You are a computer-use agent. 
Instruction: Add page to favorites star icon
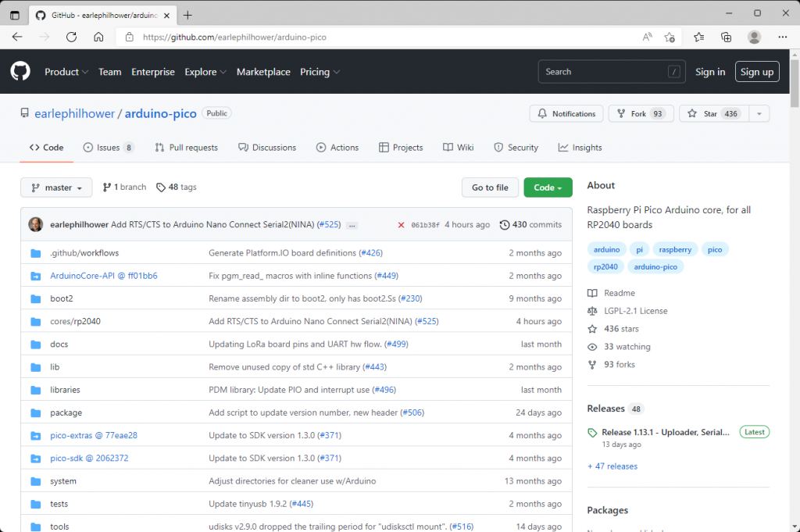point(670,37)
